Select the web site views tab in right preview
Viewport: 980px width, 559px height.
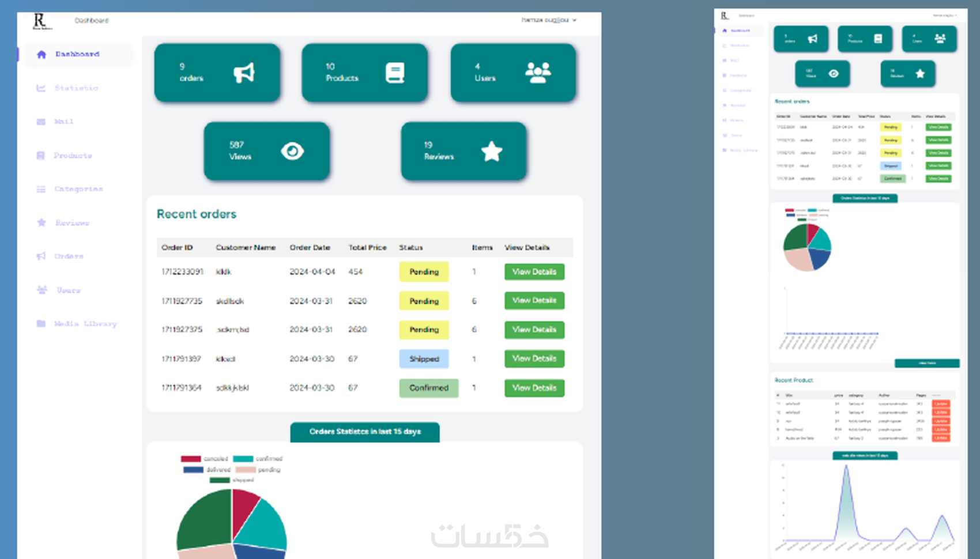[865, 456]
